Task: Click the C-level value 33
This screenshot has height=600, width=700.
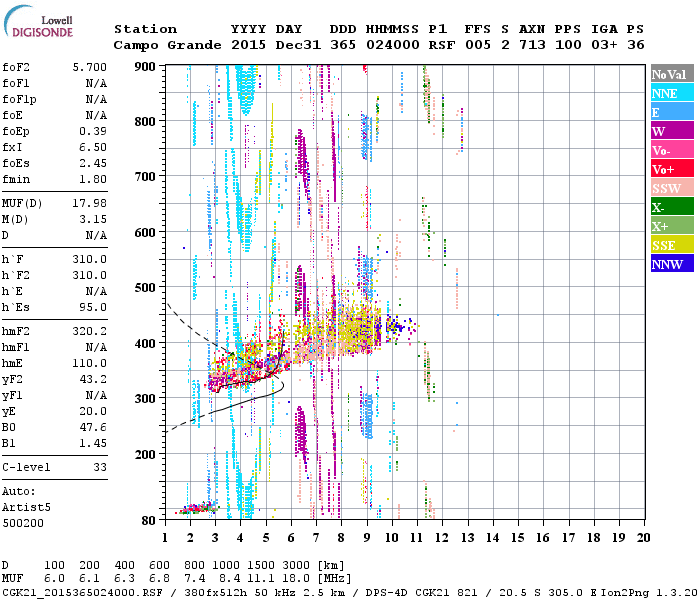Action: coord(100,467)
